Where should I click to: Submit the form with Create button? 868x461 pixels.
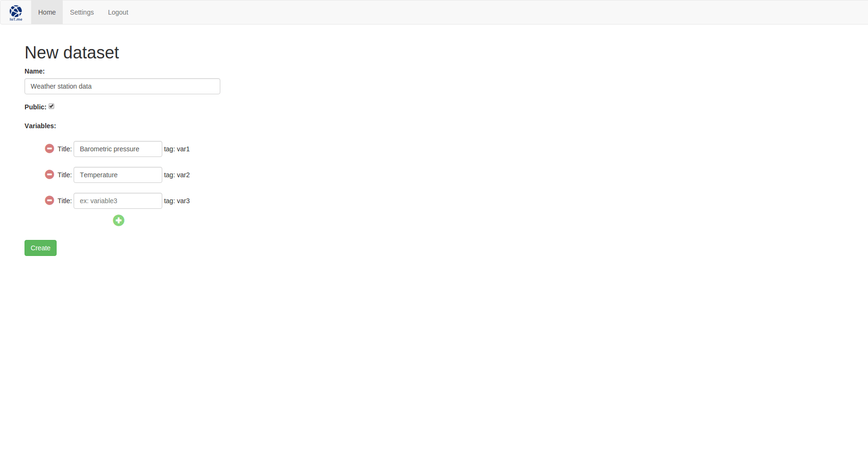pyautogui.click(x=41, y=248)
